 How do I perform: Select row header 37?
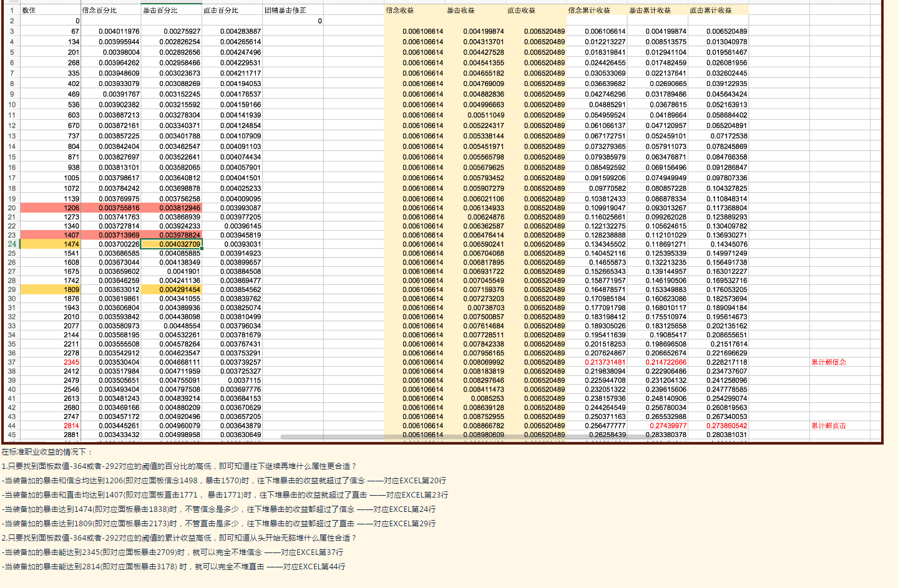point(11,362)
